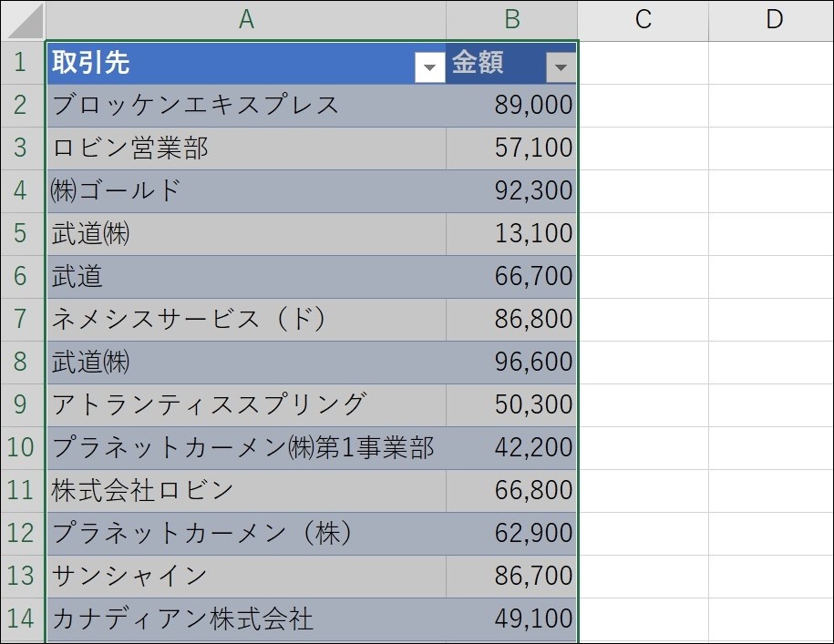Click the select-all corner triangle

click(24, 20)
